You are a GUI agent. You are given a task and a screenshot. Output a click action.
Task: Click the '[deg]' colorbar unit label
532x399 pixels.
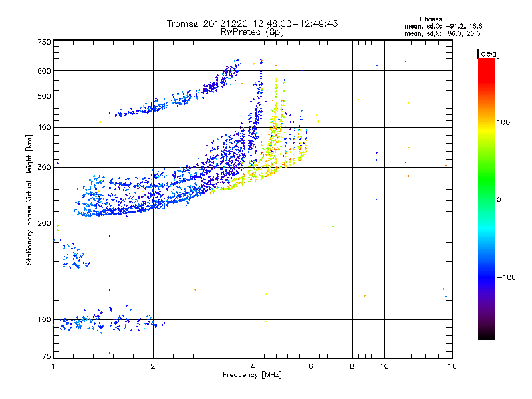[488, 53]
